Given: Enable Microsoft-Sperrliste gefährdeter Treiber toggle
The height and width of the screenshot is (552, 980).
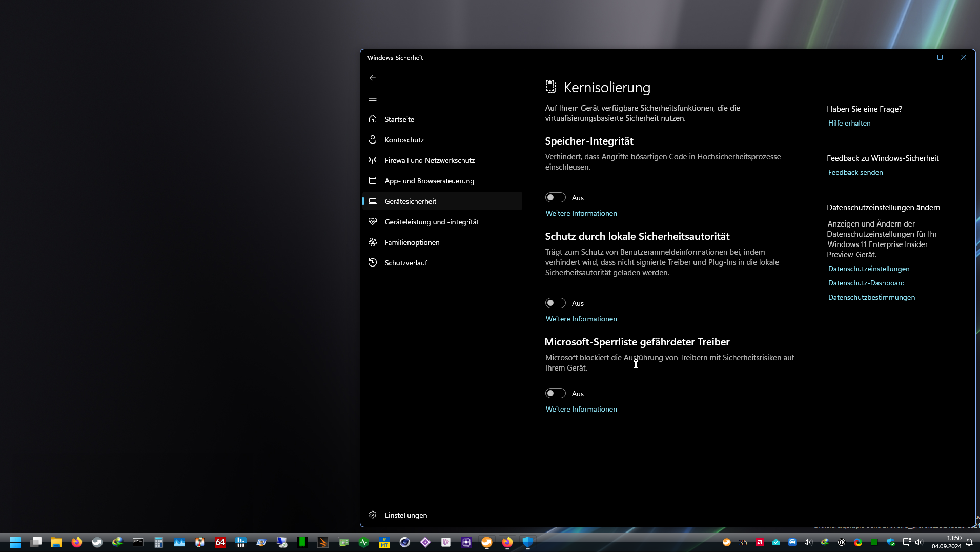Looking at the screenshot, I should (x=555, y=393).
